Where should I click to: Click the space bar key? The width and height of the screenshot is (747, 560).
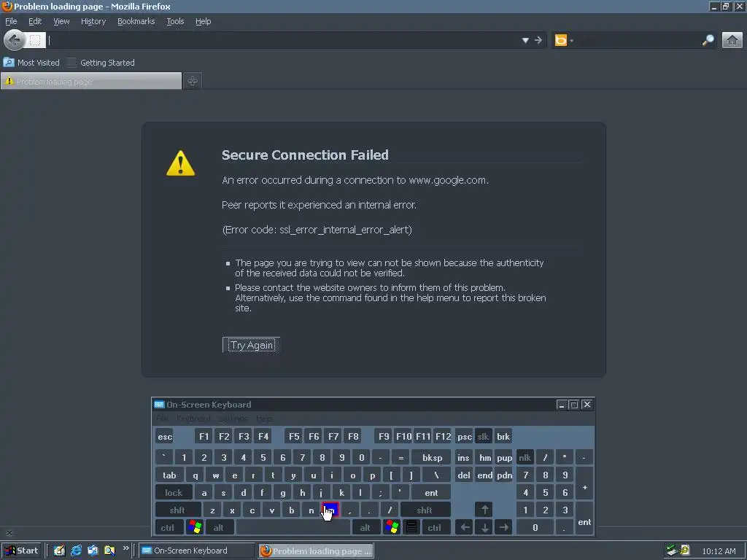coord(293,528)
